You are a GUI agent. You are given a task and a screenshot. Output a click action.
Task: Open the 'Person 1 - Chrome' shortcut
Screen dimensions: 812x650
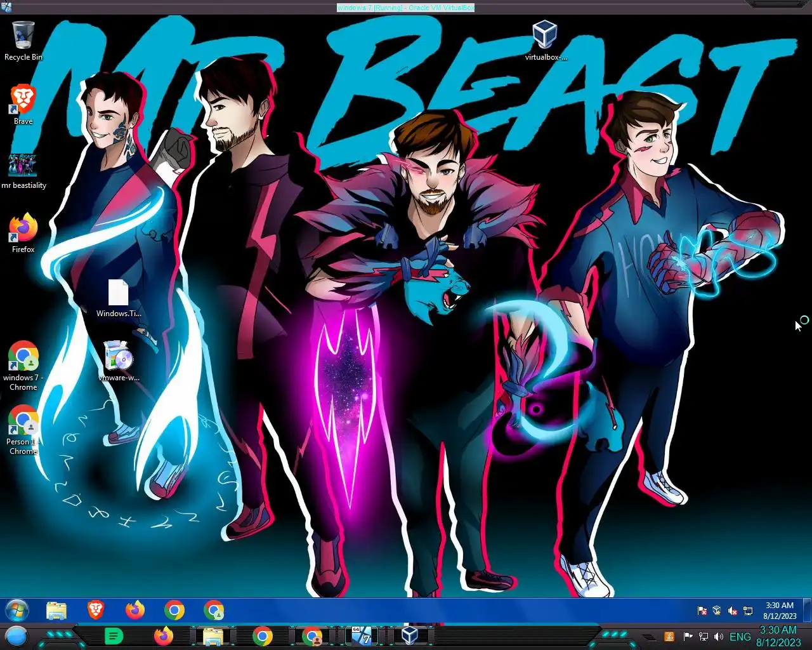tap(23, 430)
